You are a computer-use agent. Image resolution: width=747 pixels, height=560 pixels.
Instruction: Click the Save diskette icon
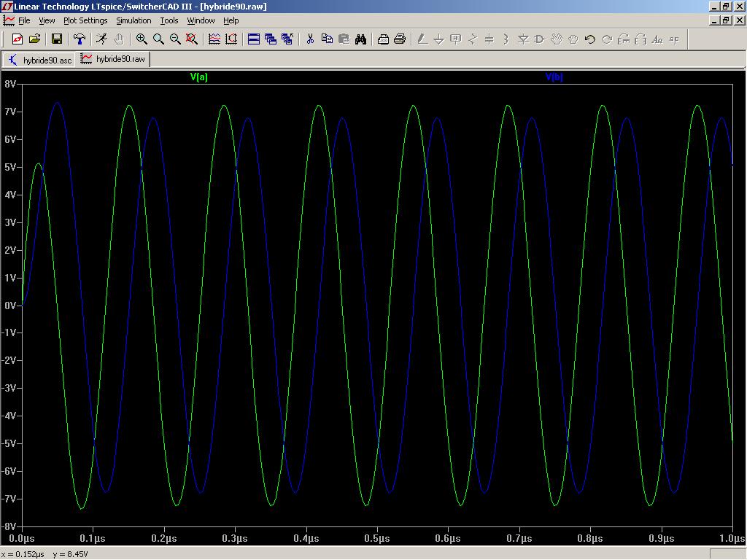56,39
